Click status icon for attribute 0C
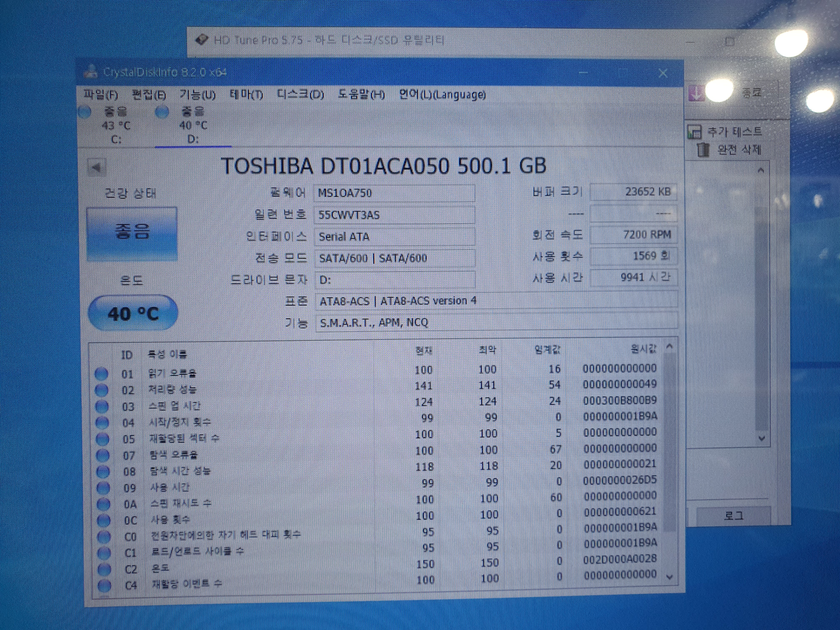 [104, 520]
